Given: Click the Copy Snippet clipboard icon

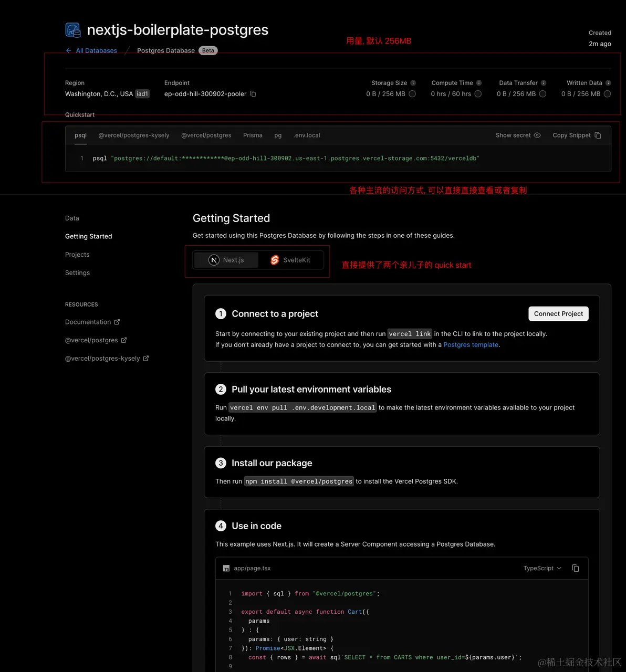Looking at the screenshot, I should [598, 135].
